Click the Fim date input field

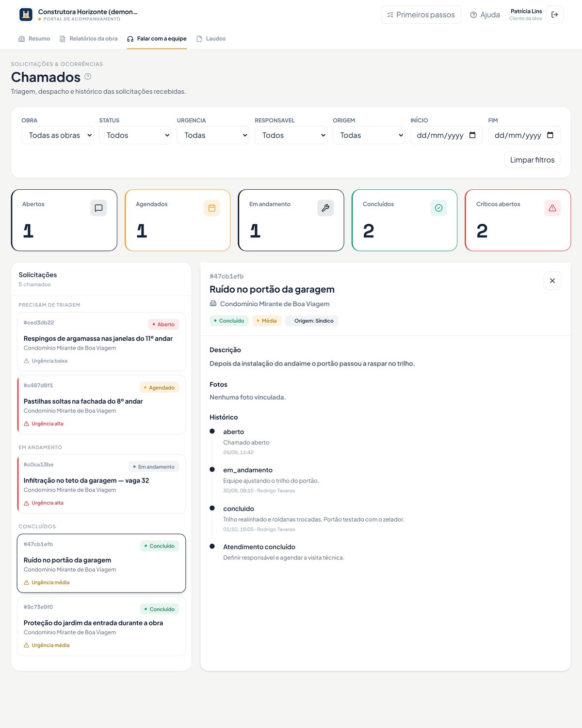point(524,135)
